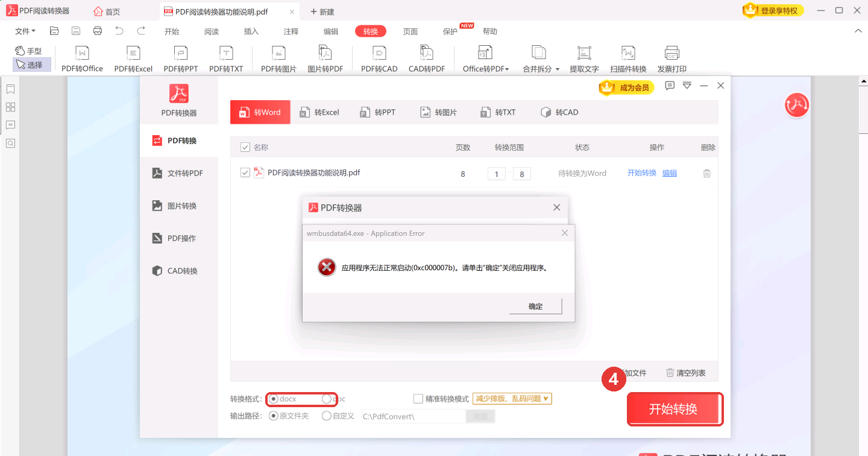Open the bookmark panel in left sidebar
Image resolution: width=868 pixels, height=456 pixels.
tap(10, 89)
